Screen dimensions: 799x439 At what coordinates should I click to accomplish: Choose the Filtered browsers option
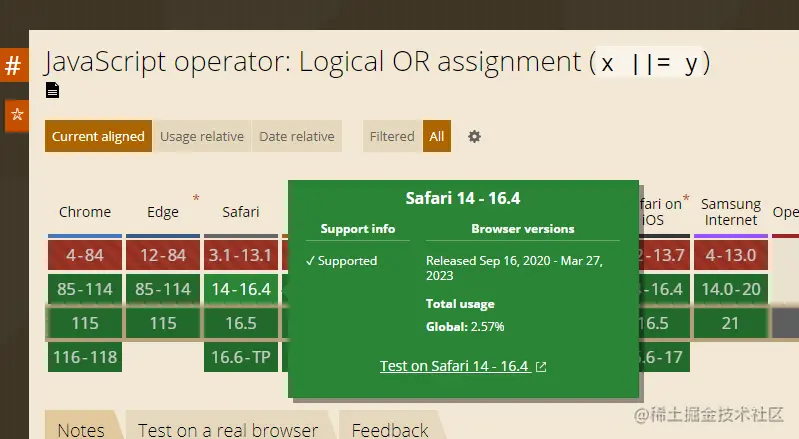click(392, 136)
